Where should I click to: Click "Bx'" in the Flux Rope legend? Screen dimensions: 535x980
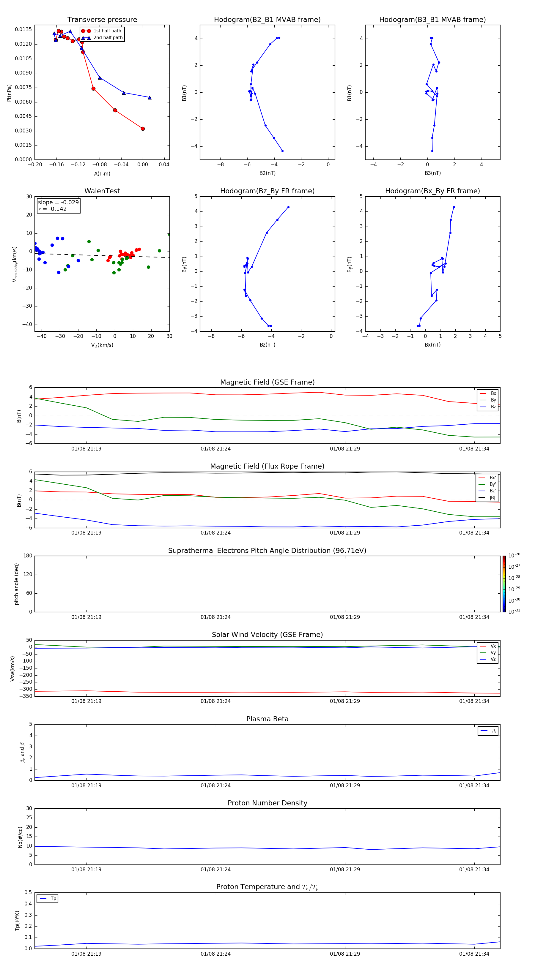click(x=493, y=478)
